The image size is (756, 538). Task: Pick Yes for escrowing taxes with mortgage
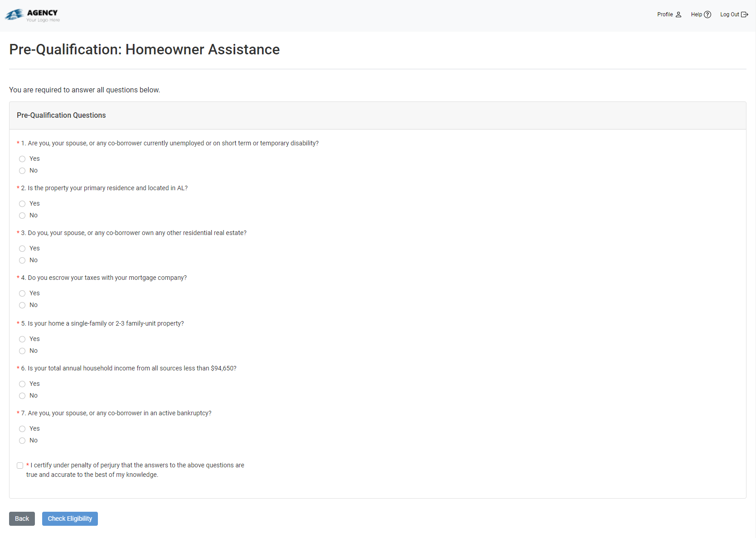point(22,293)
